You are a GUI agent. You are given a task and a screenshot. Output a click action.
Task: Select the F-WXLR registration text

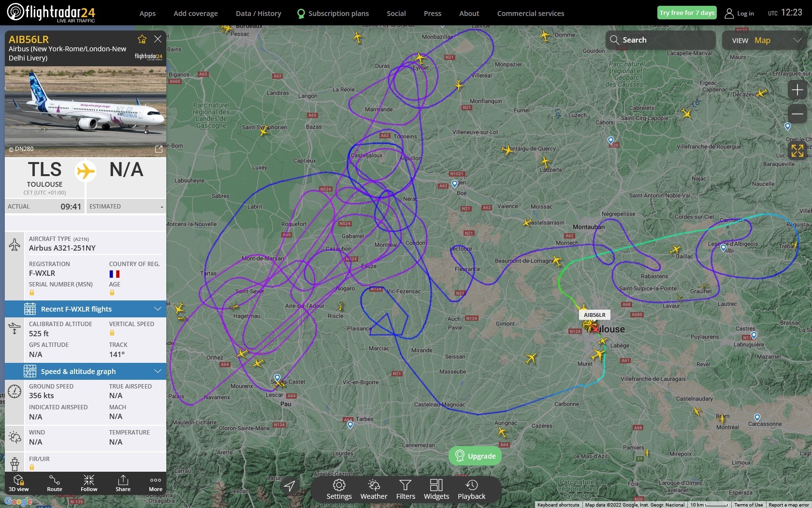(42, 273)
